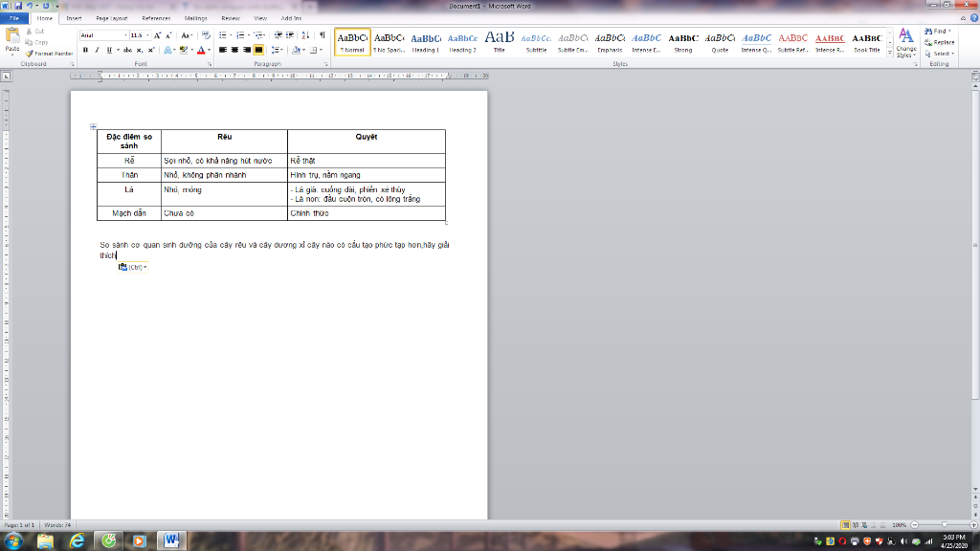
Task: Click the Words: 74 status bar counter
Action: 57,525
